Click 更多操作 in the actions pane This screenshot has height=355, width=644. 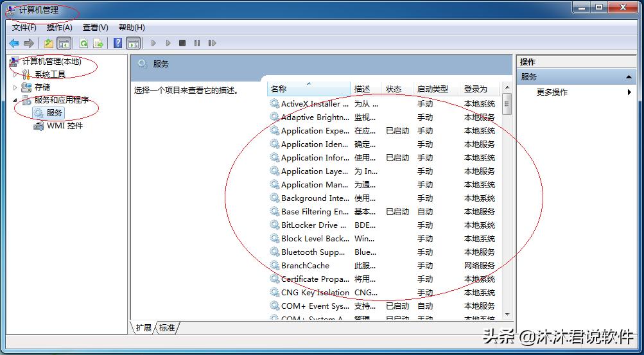(552, 92)
